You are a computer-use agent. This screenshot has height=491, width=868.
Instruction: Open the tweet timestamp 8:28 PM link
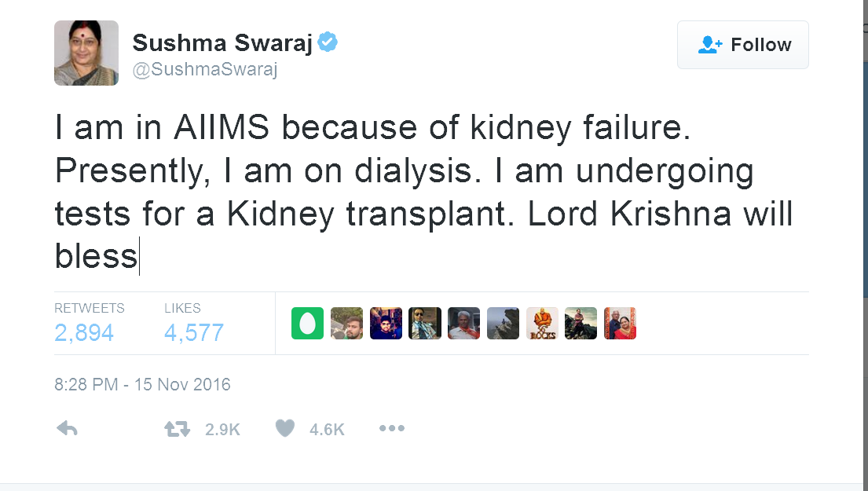click(x=142, y=385)
